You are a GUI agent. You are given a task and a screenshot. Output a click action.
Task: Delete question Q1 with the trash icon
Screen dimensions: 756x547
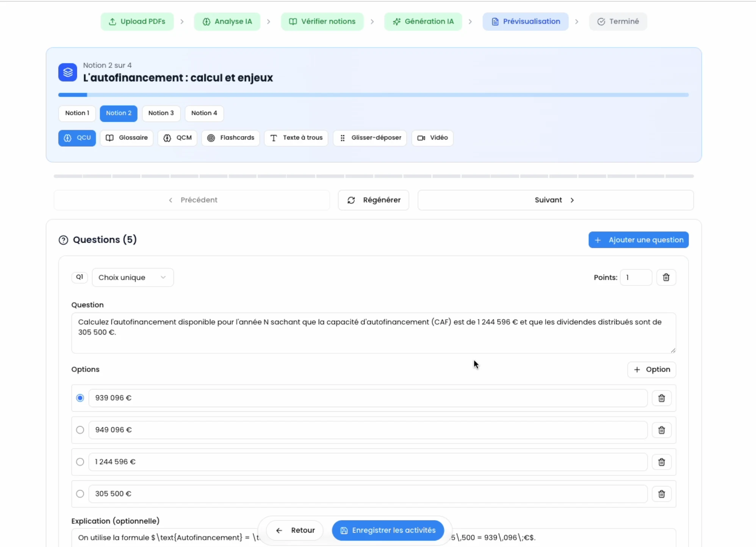(666, 277)
